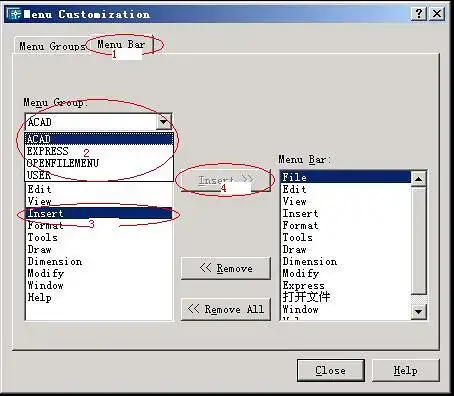
Task: Select Dimension in the Menu Bar list
Action: pos(346,261)
